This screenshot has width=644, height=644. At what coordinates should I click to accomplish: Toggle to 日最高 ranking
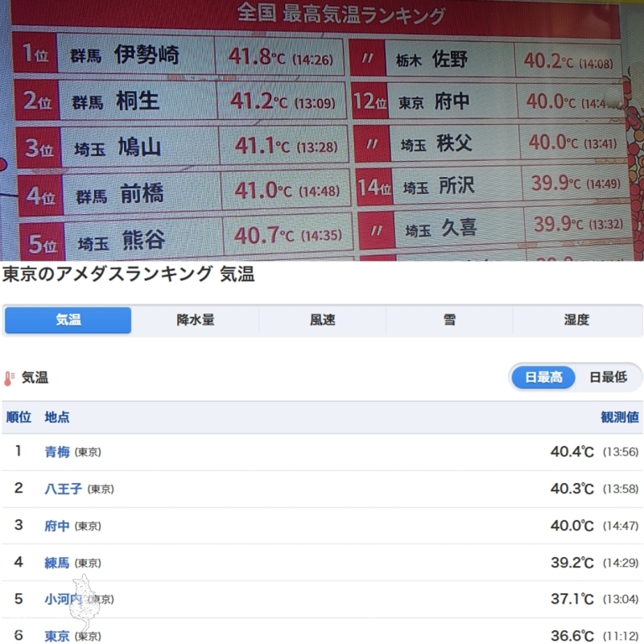[x=543, y=377]
